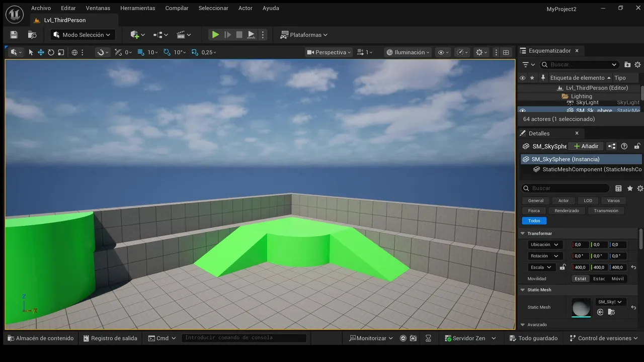Collapse the Transformar section
Viewport: 644px width, 362px height.
(x=522, y=233)
